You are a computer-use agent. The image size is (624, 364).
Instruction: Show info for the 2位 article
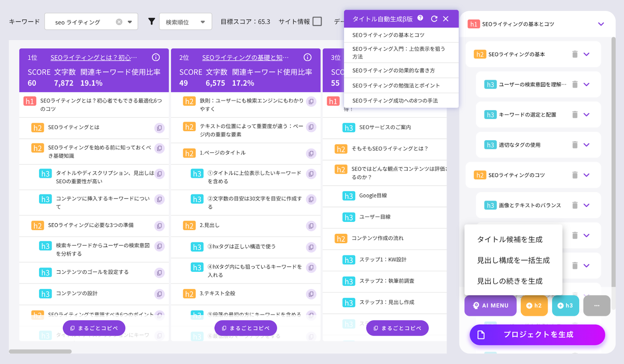tap(308, 57)
